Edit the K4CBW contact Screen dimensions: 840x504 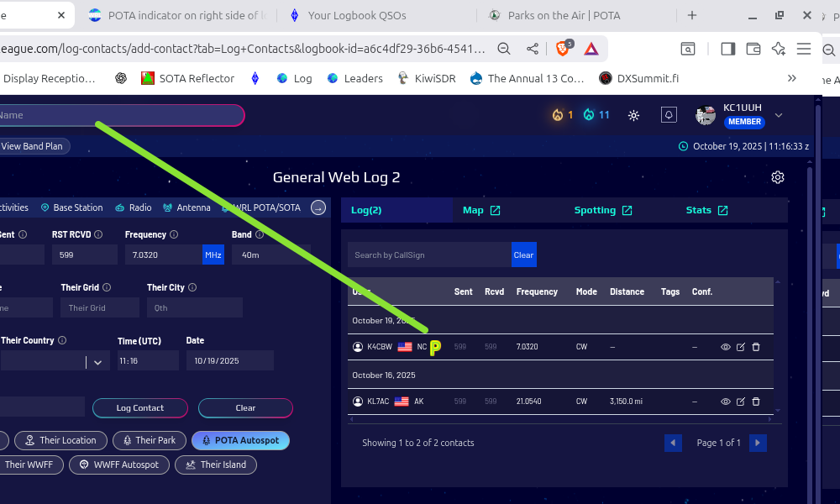click(x=740, y=347)
